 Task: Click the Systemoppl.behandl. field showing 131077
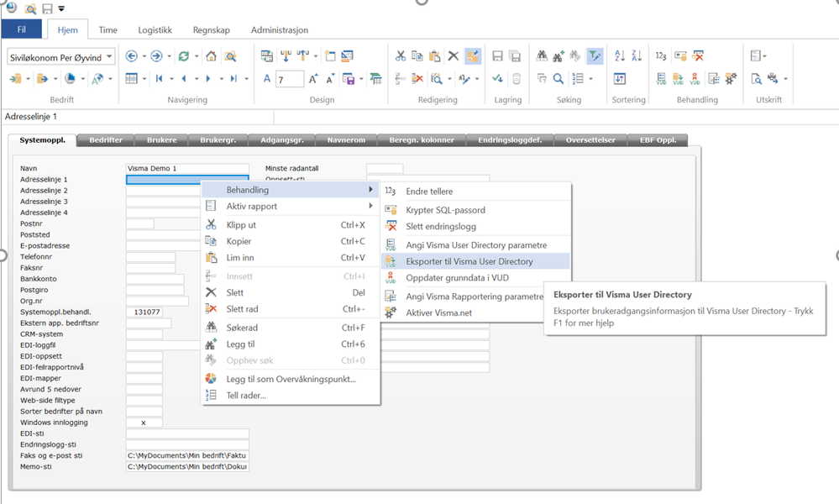click(x=144, y=312)
